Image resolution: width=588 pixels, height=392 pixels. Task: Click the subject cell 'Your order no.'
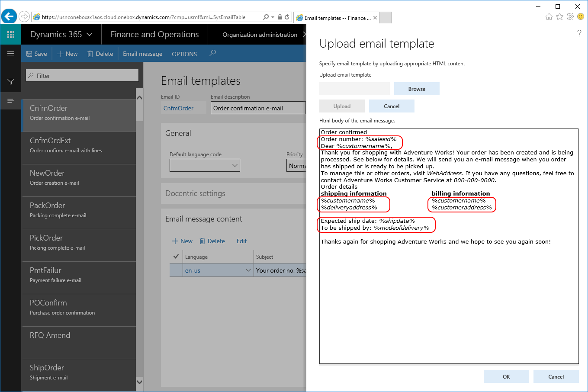point(280,270)
